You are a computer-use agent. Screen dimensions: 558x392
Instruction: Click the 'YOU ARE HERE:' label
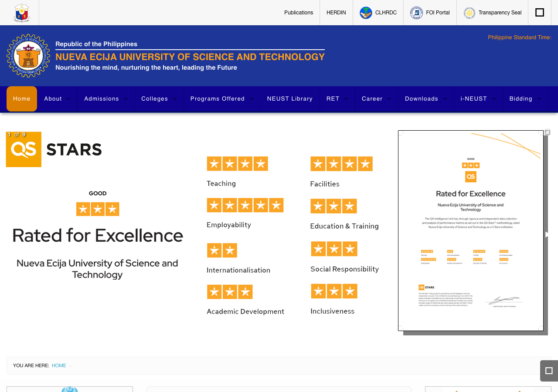[x=31, y=366]
